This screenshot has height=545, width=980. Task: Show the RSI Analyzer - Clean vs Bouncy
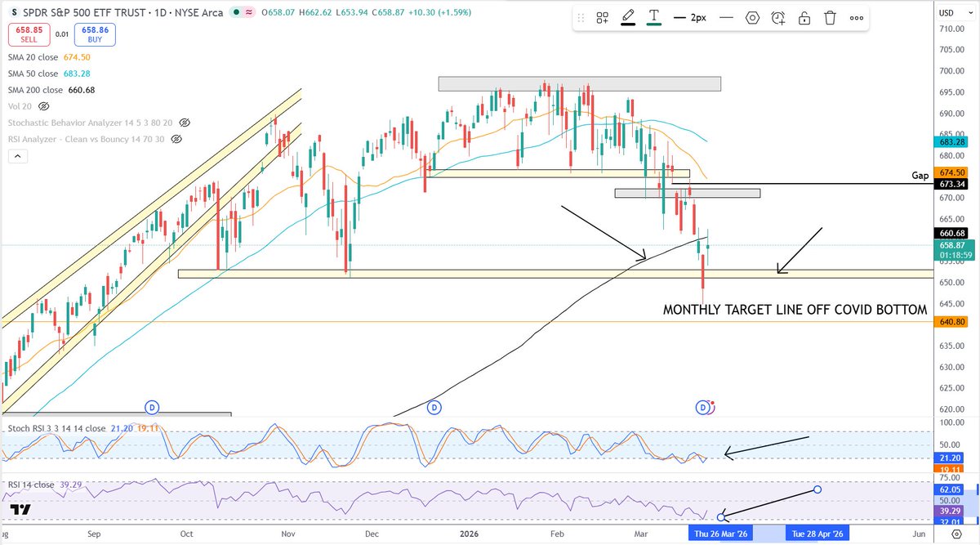[176, 139]
